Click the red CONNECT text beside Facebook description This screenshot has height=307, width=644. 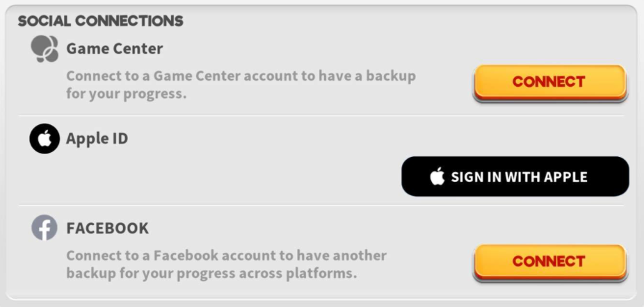point(549,261)
